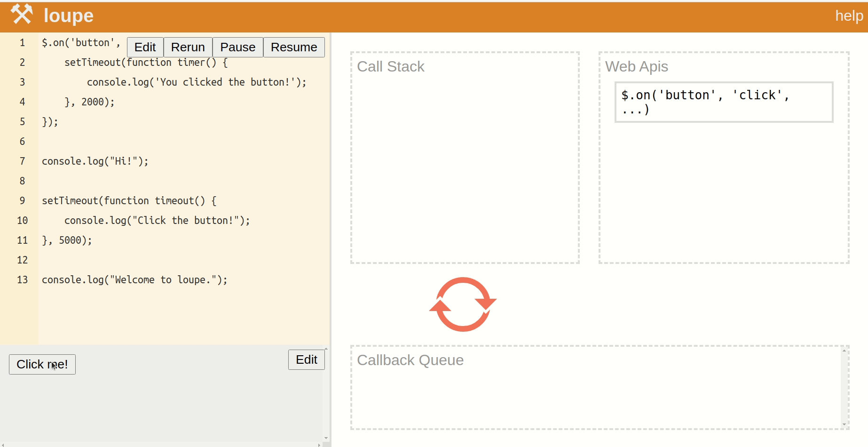
Task: Open the help link
Action: 849,16
